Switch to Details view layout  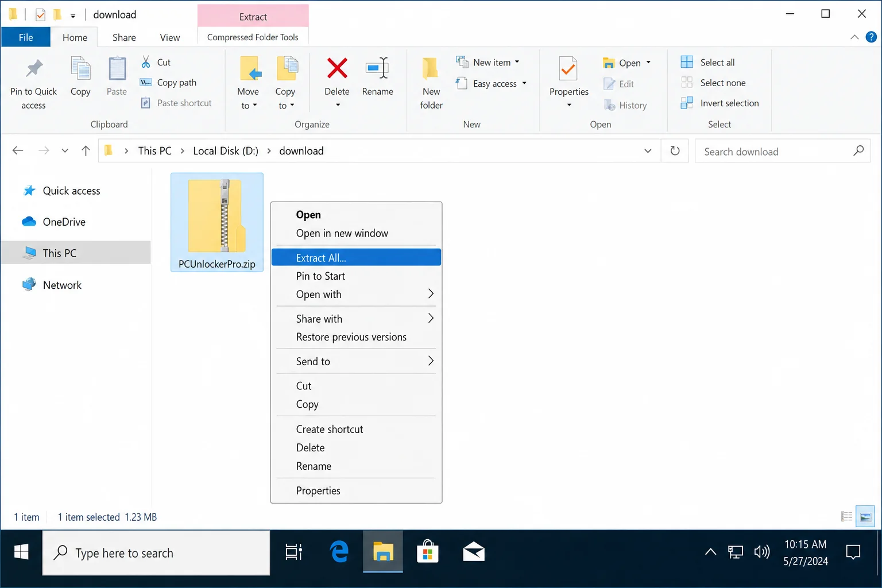pos(846,517)
